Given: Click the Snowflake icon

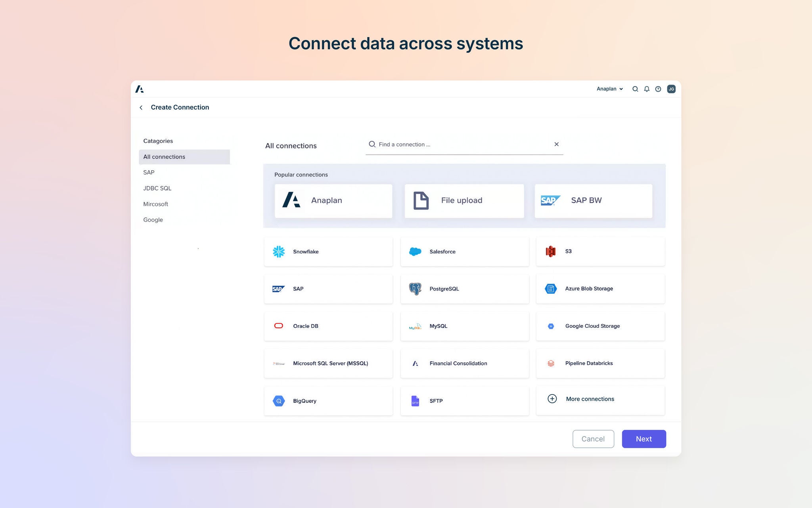Looking at the screenshot, I should [279, 252].
